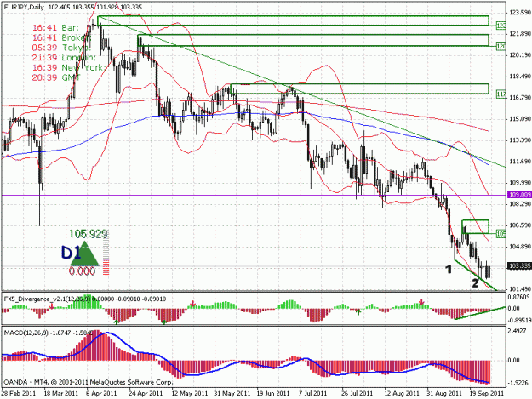Click the green 105.929 value label
Image resolution: width=532 pixels, height=399 pixels.
coord(89,234)
